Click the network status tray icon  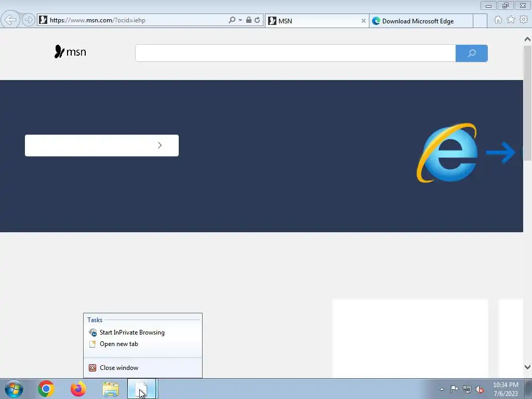[x=467, y=390]
